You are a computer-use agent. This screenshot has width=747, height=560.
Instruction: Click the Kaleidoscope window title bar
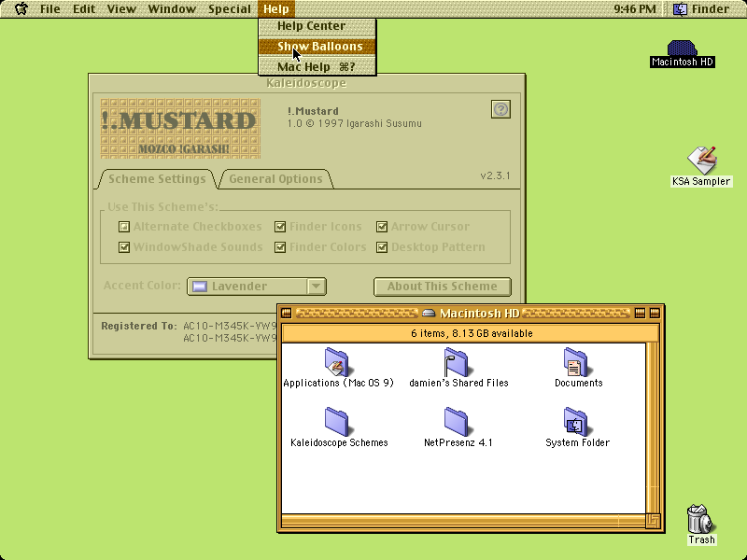(x=306, y=83)
